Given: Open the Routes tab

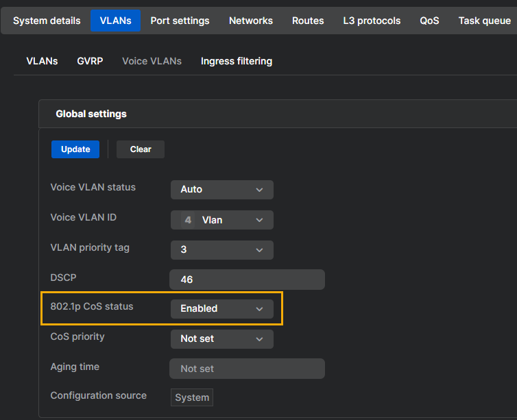Looking at the screenshot, I should point(308,21).
